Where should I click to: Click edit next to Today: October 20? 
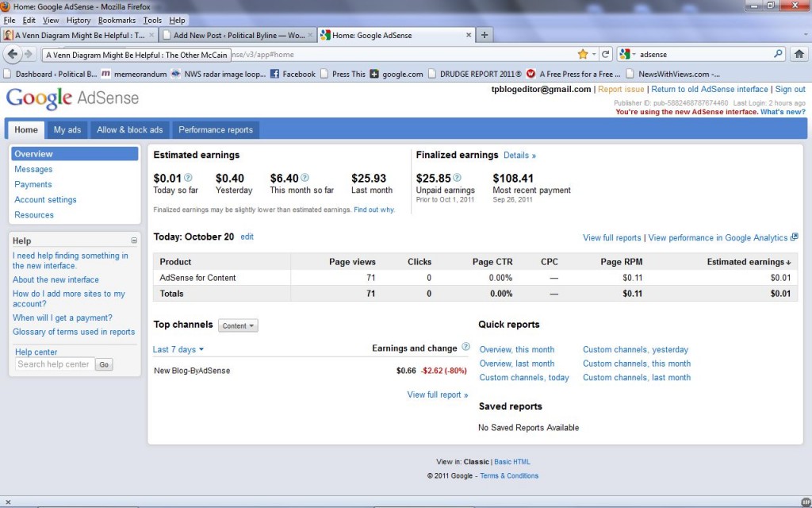point(247,237)
